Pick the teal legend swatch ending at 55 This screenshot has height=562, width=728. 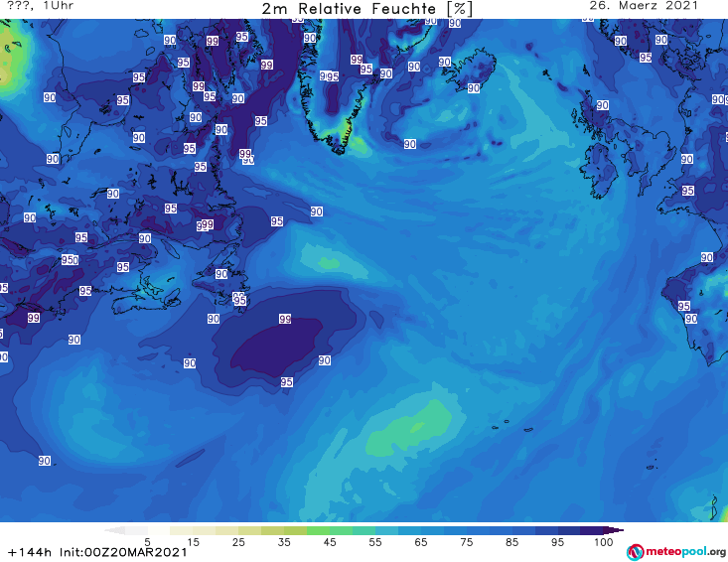364,530
